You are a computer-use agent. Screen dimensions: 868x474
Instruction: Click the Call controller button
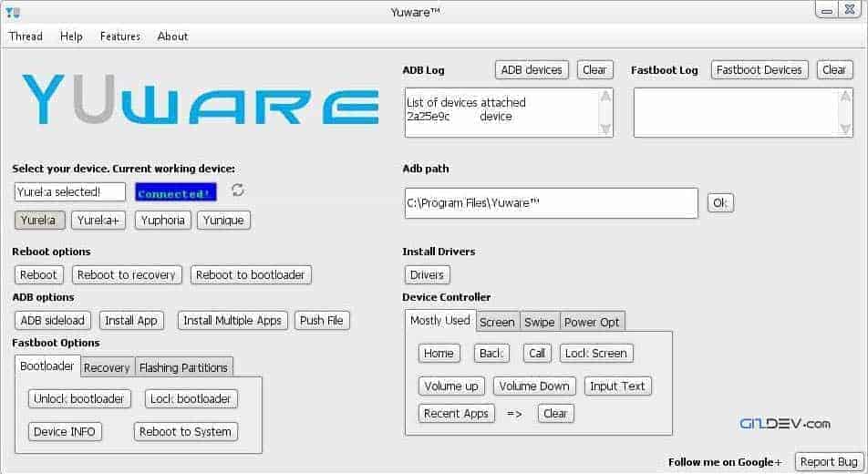point(537,354)
